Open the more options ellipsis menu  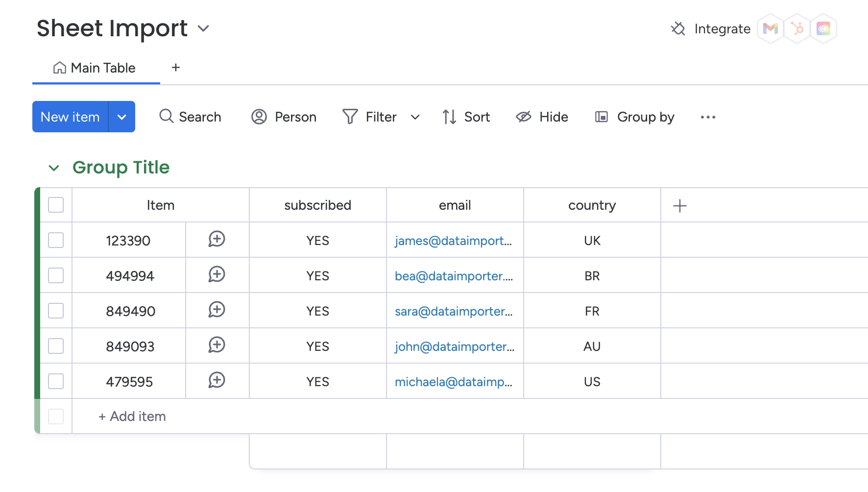coord(708,117)
